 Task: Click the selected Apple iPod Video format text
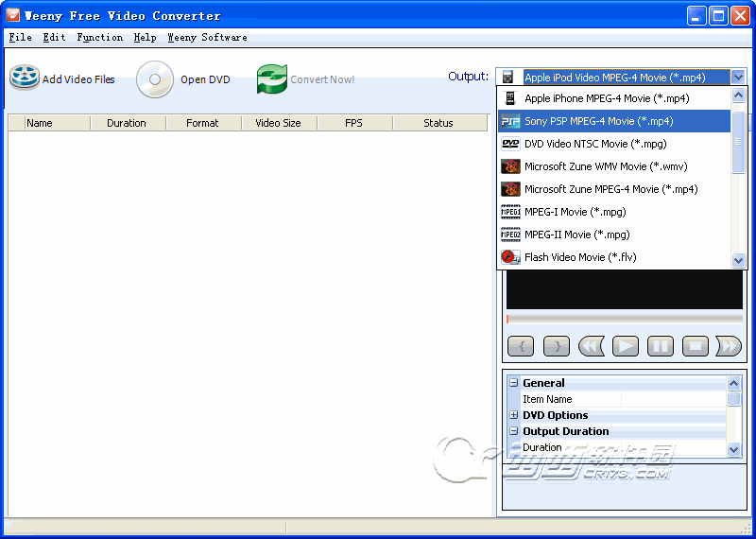[x=615, y=78]
